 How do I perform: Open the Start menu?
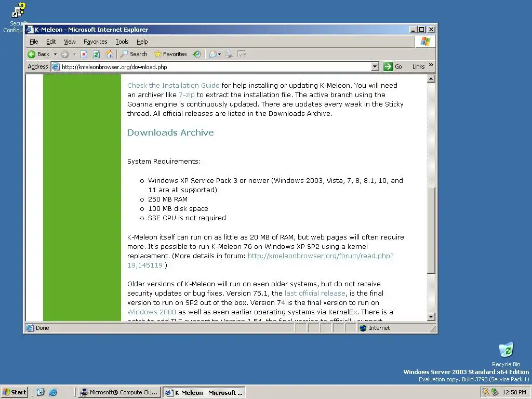click(x=14, y=392)
